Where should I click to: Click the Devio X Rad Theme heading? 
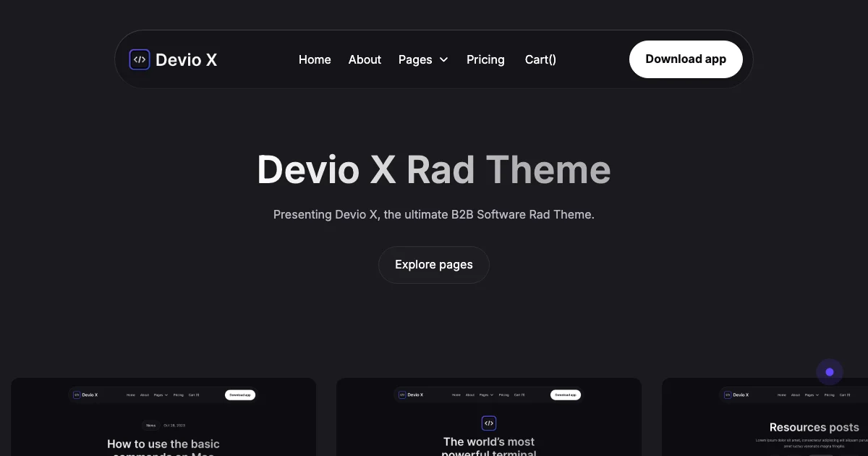pos(434,169)
